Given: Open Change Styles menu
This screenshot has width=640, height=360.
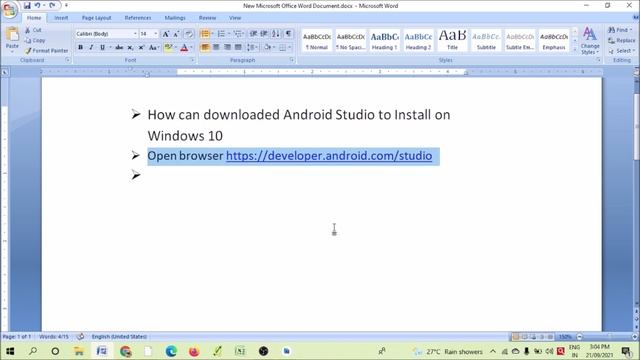Looking at the screenshot, I should pos(590,41).
